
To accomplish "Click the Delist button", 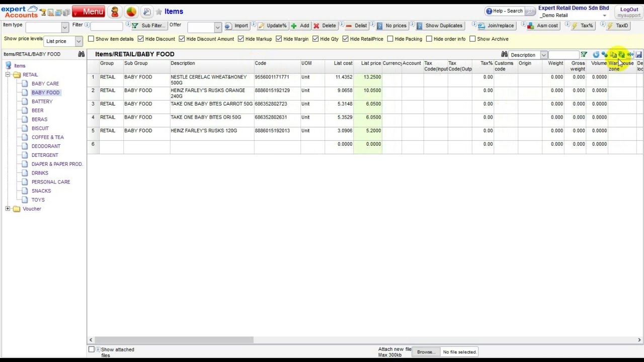I will (x=356, y=26).
